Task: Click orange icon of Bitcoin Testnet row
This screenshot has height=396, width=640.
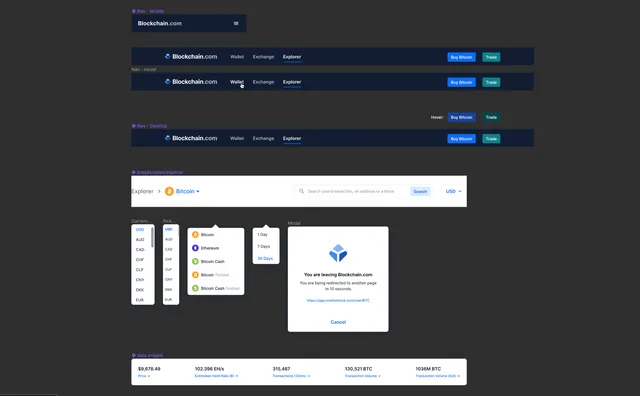Action: tap(195, 275)
